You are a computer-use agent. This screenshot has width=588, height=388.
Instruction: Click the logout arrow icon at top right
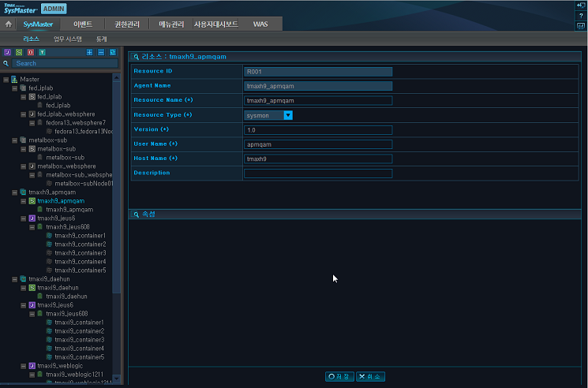tap(581, 6)
